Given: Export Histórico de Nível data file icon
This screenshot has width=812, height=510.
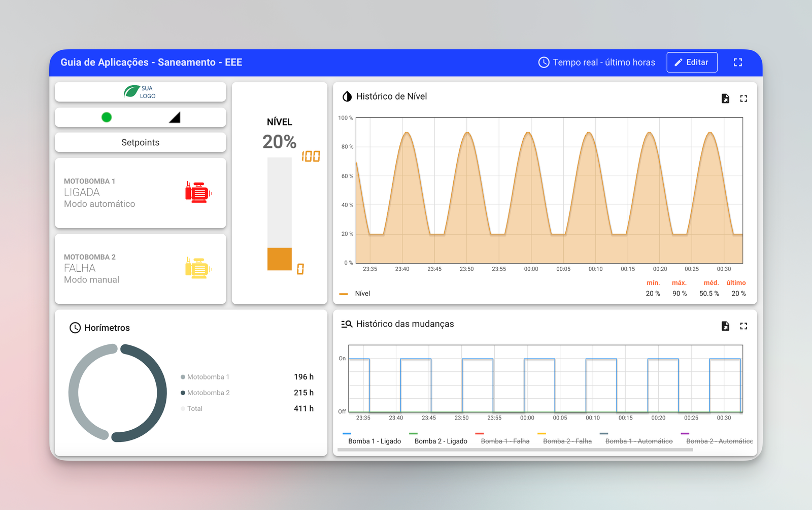Looking at the screenshot, I should click(725, 99).
